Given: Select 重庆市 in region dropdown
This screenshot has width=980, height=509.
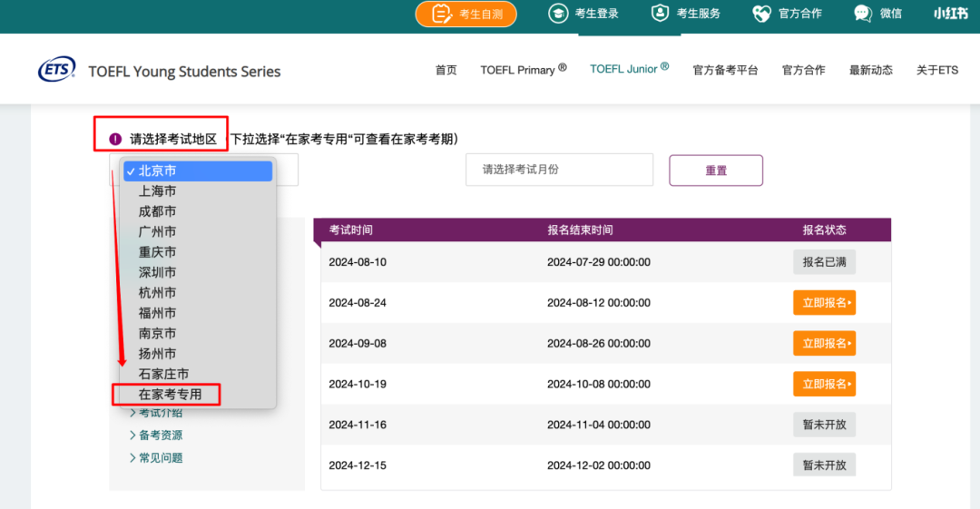Looking at the screenshot, I should tap(198, 252).
